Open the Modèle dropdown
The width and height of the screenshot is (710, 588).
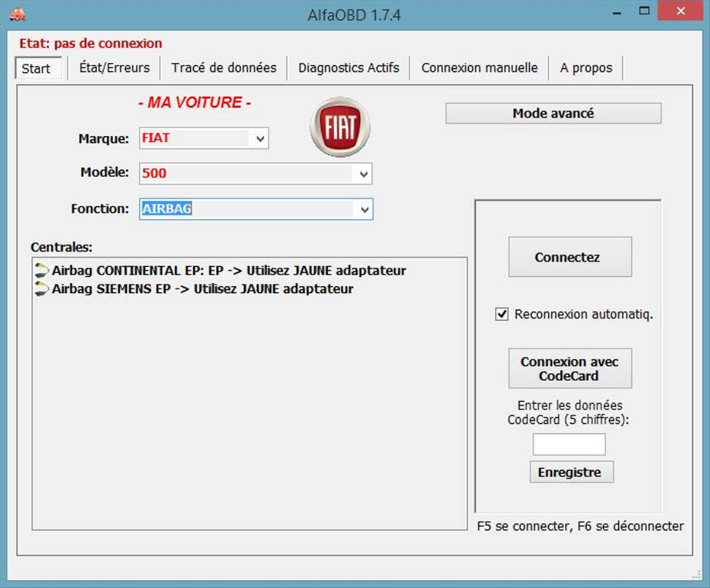[x=363, y=173]
